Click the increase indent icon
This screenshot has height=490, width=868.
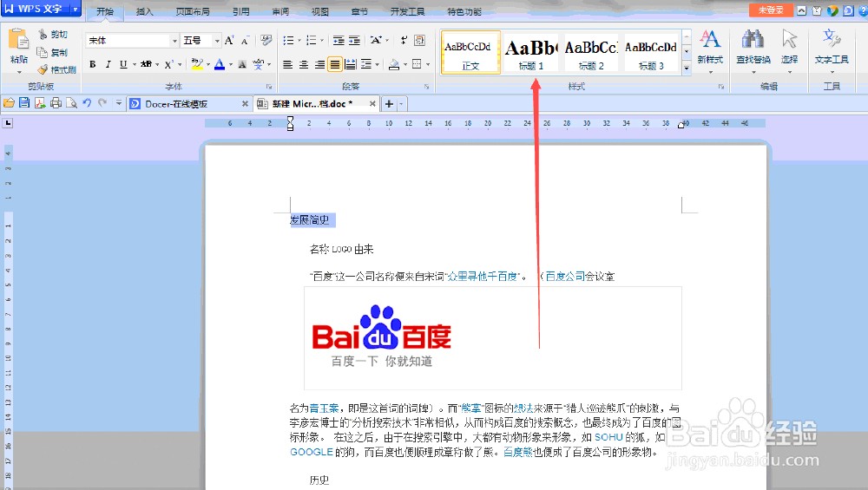[354, 41]
